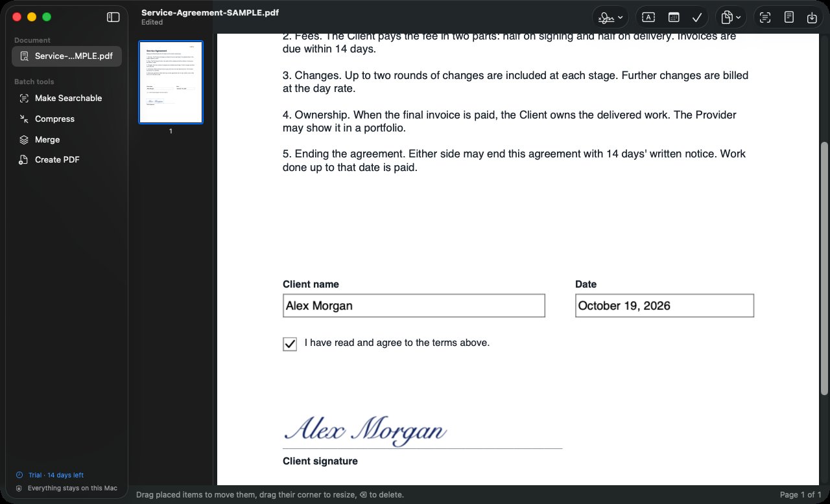
Task: Click Create PDF batch tool
Action: [x=67, y=160]
